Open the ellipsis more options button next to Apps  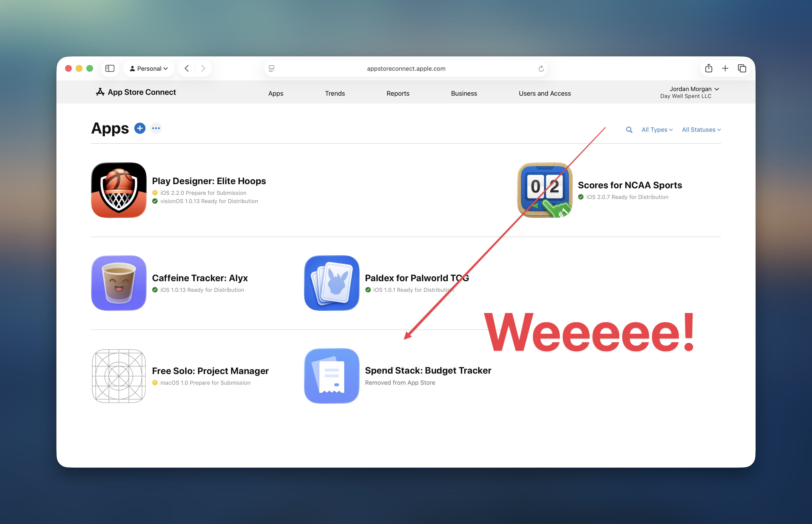(x=156, y=128)
